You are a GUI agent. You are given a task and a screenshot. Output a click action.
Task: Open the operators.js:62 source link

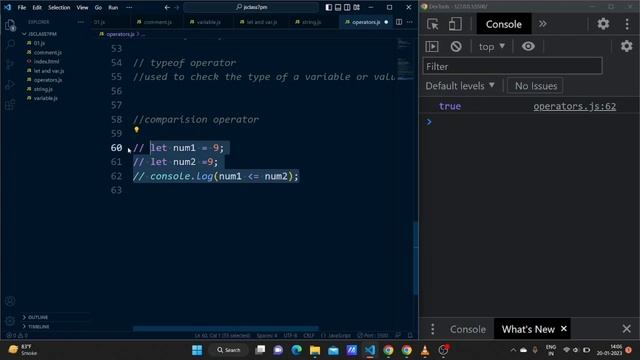[575, 106]
